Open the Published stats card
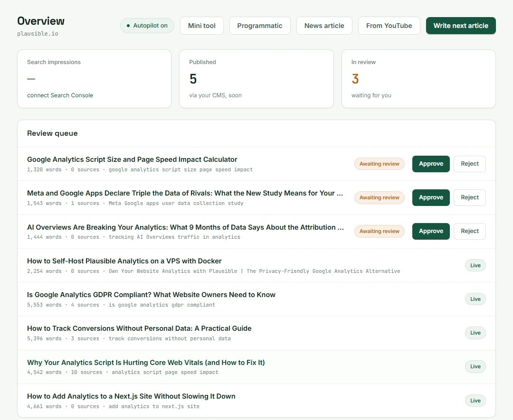The image size is (513, 420). (x=256, y=79)
